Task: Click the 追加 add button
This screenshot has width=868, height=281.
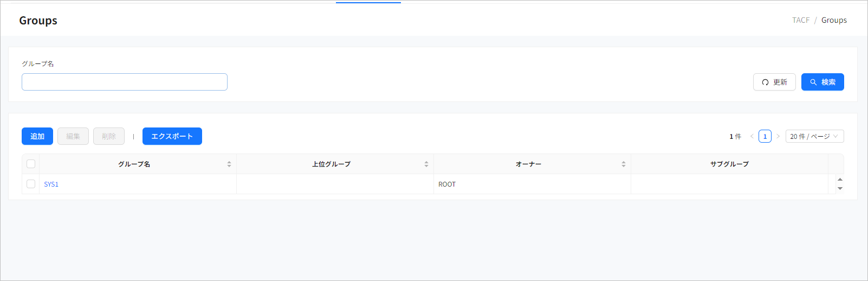Action: point(37,136)
